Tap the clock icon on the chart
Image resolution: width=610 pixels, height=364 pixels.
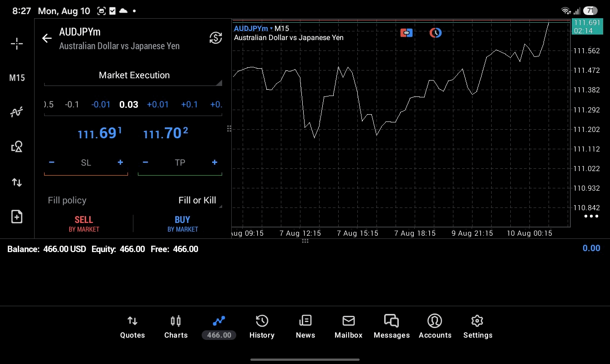pyautogui.click(x=436, y=33)
